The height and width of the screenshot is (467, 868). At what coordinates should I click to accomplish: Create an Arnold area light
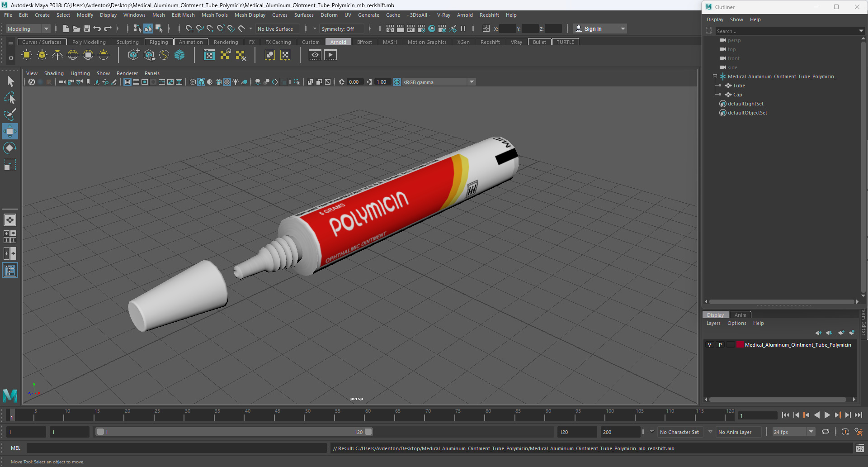point(27,55)
